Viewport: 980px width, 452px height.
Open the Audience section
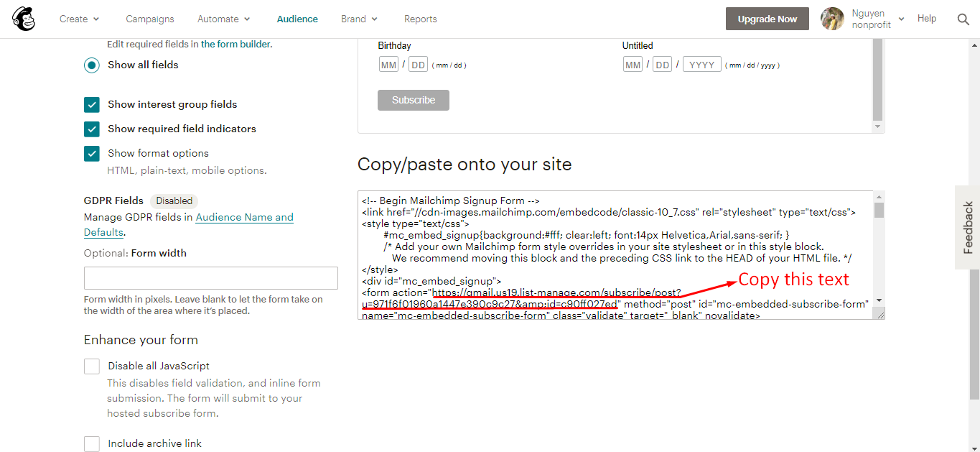tap(297, 19)
